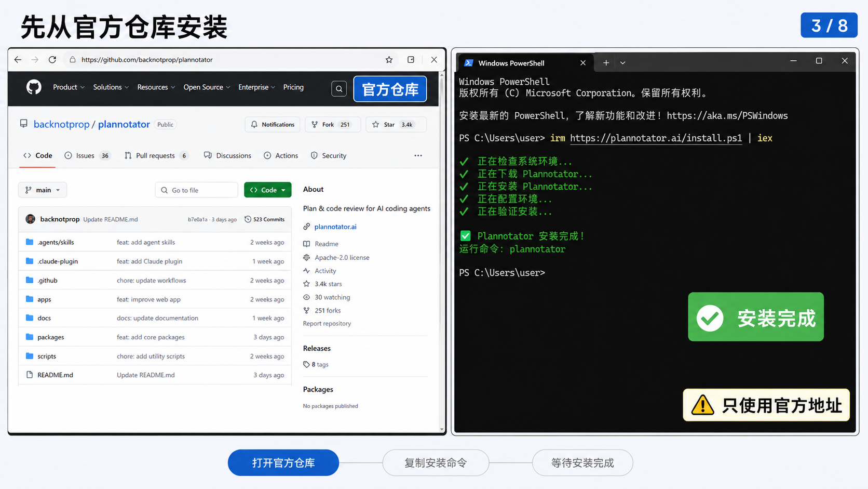
Task: Open the Resources dropdown
Action: coord(156,87)
